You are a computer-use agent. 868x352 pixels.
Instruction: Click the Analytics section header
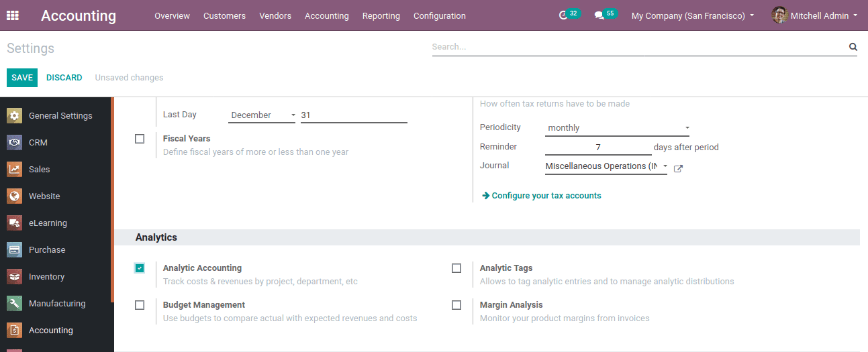click(156, 237)
